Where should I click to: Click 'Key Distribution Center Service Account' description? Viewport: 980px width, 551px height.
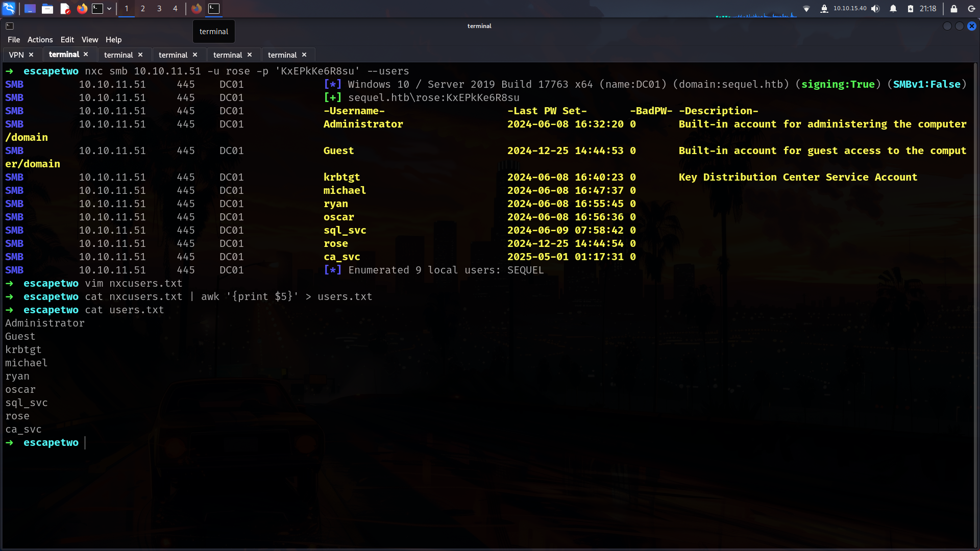(798, 177)
